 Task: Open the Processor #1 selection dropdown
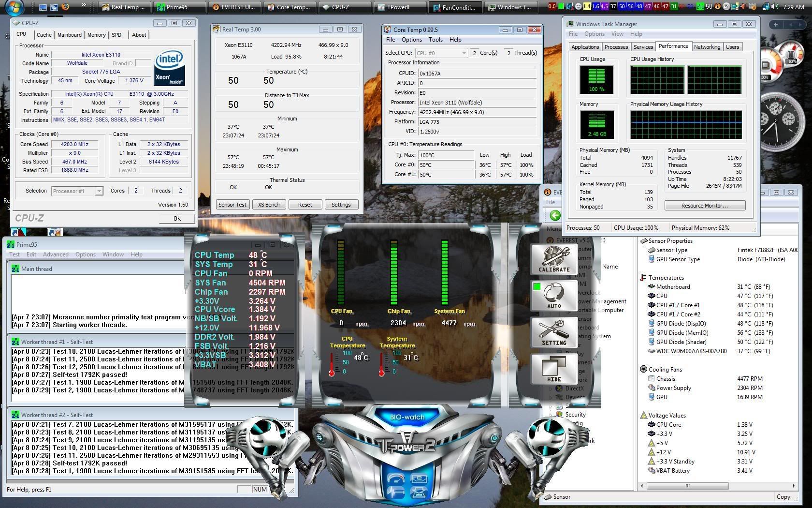coord(77,191)
